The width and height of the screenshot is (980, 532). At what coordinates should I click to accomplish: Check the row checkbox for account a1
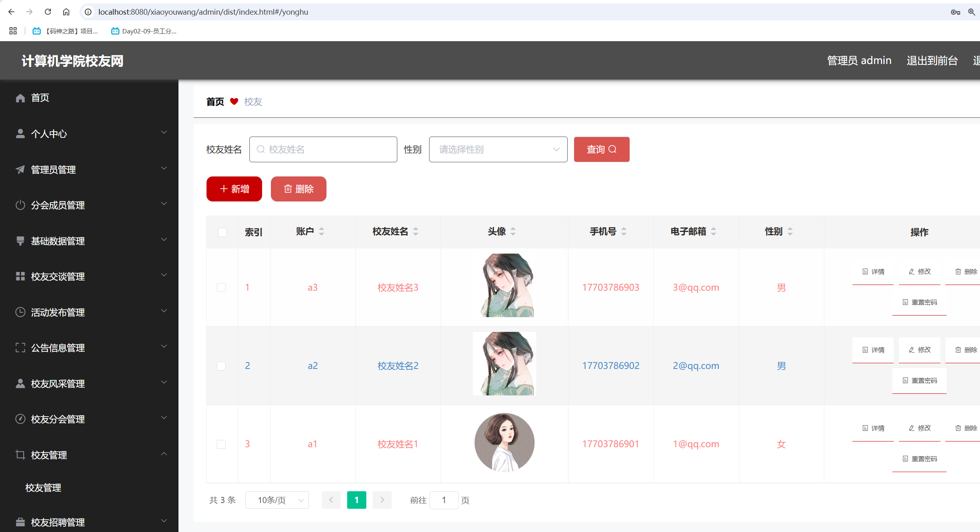(221, 444)
